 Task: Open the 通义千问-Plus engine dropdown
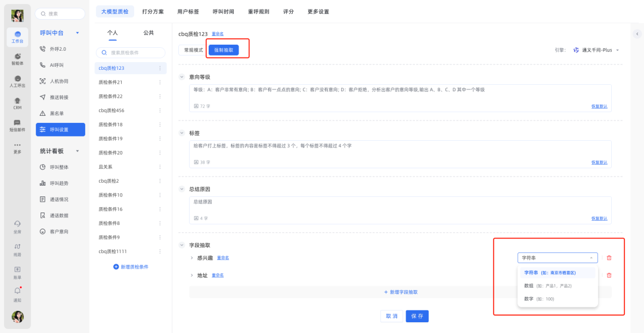coord(596,50)
